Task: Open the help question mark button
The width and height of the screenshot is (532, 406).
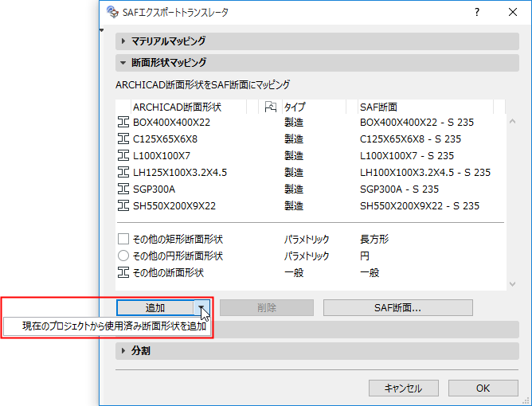Action: click(477, 12)
